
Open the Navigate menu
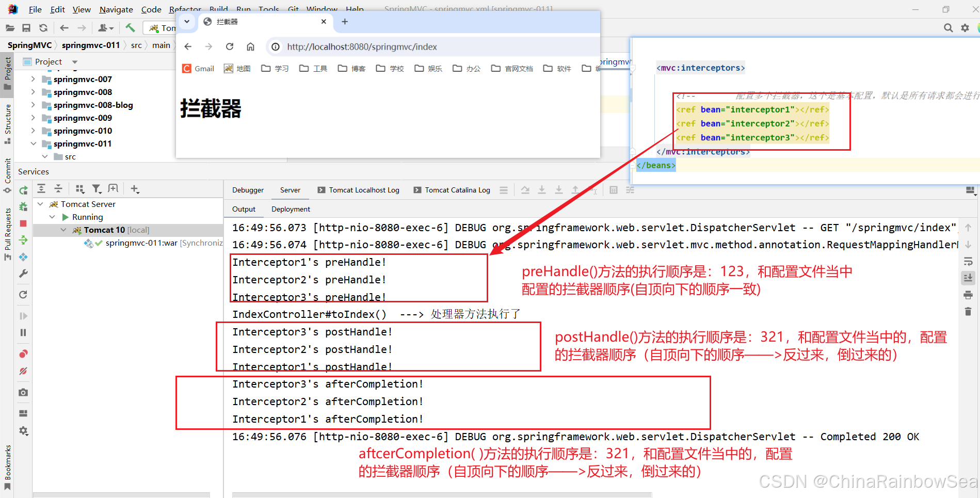pyautogui.click(x=116, y=9)
